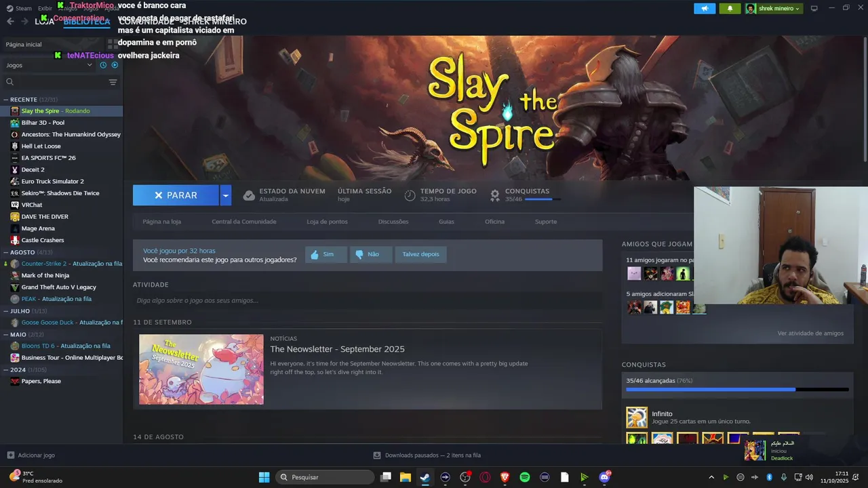Click the library search magnifier icon

[9, 82]
